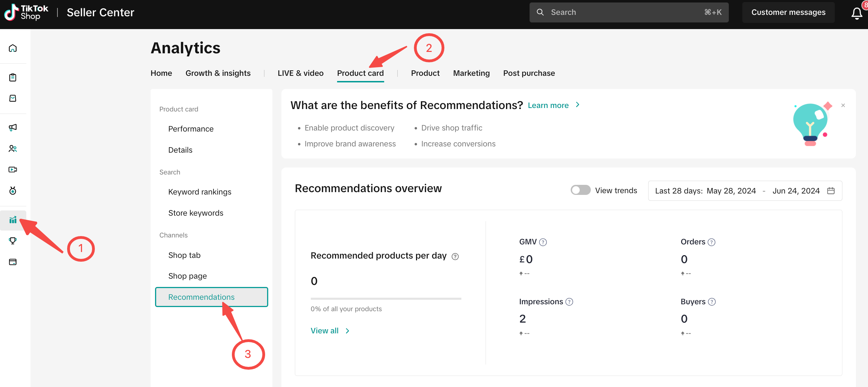The width and height of the screenshot is (868, 387).
Task: Click the analytics chart sidebar icon
Action: (x=13, y=220)
